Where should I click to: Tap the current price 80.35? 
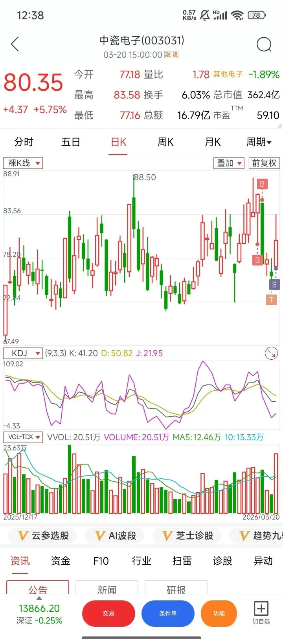33,82
